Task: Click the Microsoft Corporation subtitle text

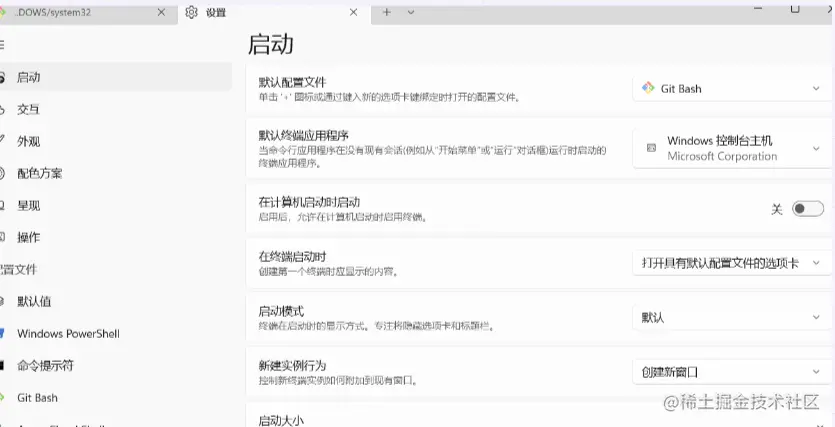Action: [722, 157]
